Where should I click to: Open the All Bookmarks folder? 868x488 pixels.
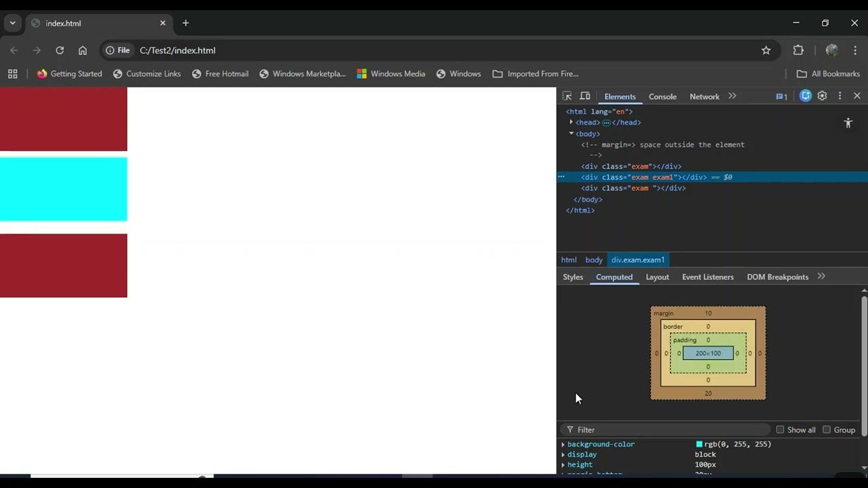point(828,74)
